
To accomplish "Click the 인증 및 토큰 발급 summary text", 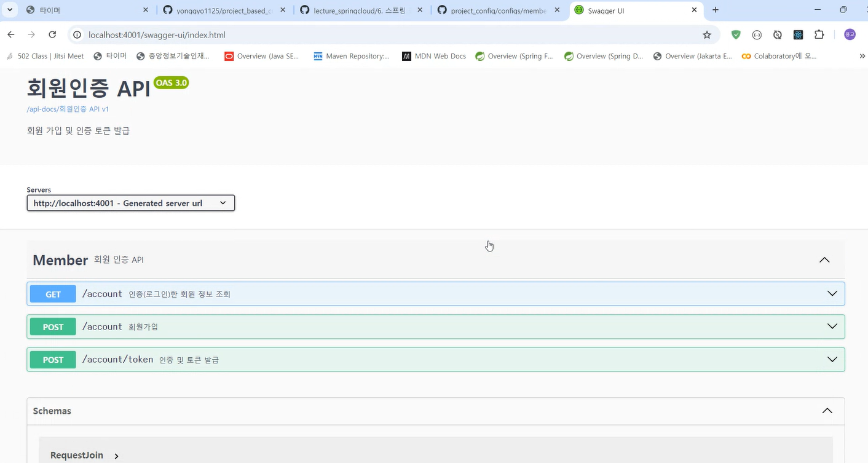I will (x=189, y=360).
